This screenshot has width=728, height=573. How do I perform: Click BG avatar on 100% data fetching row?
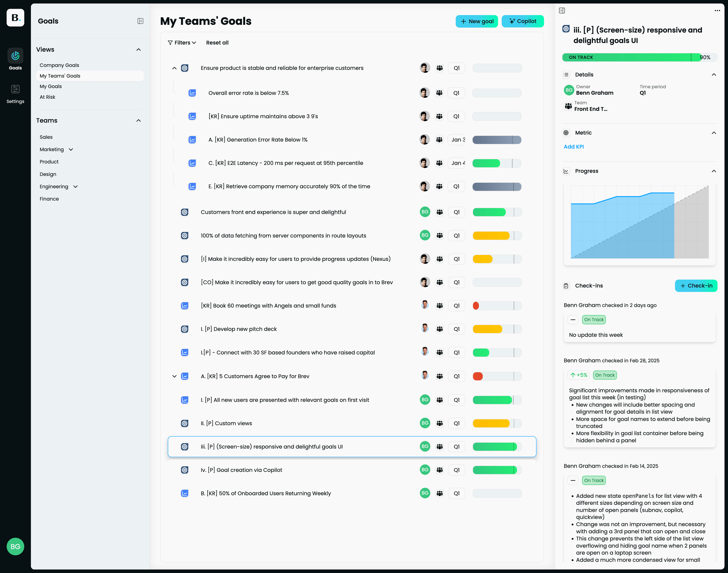[x=425, y=235]
